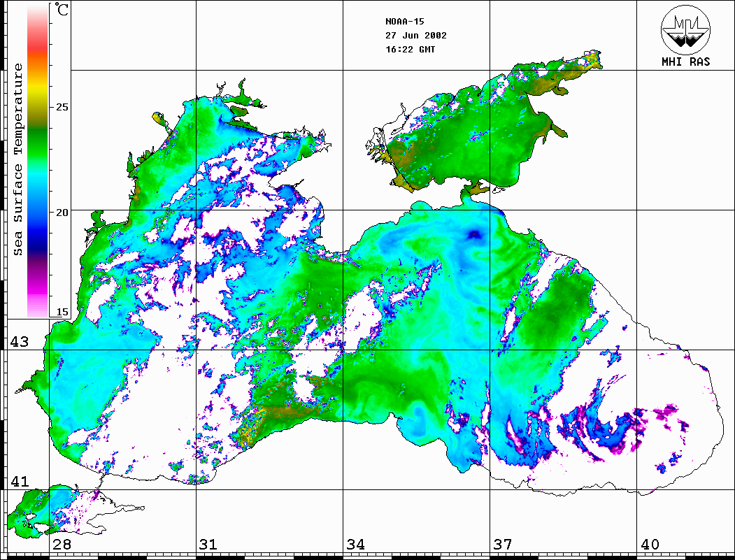The width and height of the screenshot is (735, 560).
Task: Click the '20' scale value
Action: (62, 213)
